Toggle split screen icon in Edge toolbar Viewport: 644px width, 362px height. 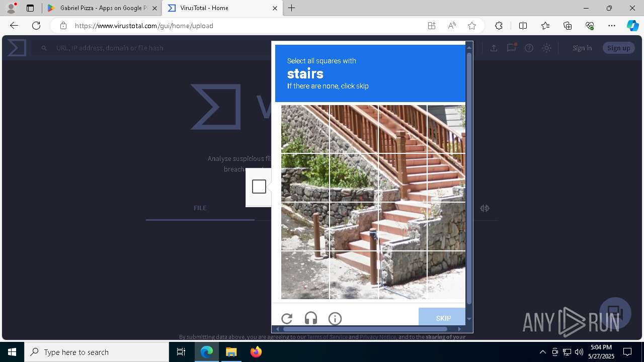coord(523,26)
